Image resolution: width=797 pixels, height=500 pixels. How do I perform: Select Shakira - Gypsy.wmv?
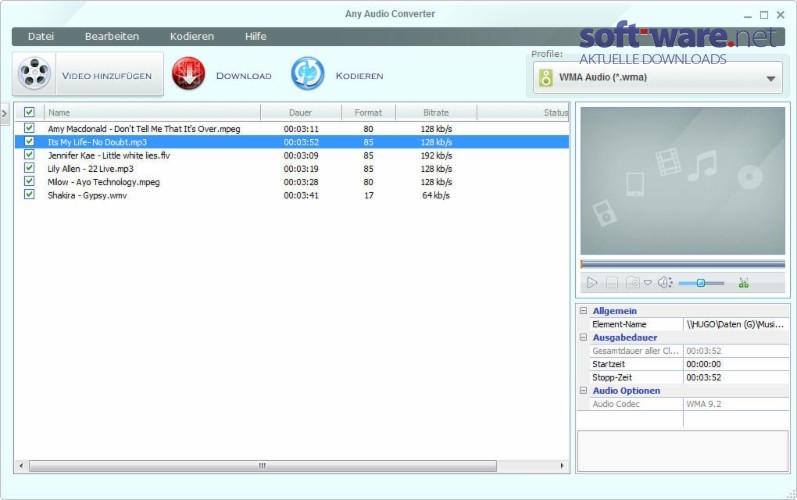click(292, 195)
